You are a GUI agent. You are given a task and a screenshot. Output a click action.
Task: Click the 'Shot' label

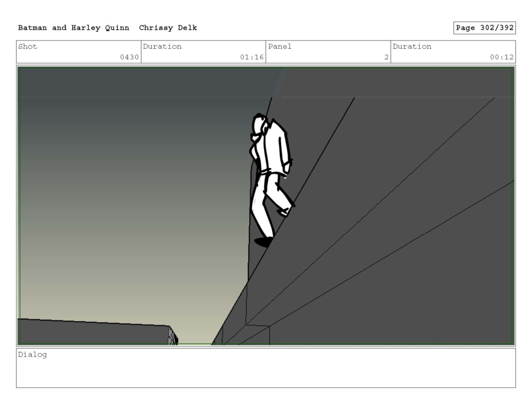(28, 46)
